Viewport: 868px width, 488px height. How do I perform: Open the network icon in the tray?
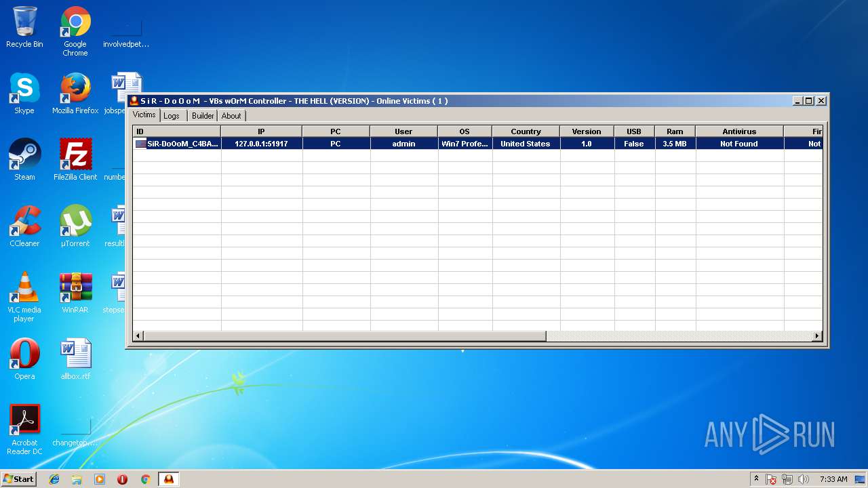click(x=787, y=479)
